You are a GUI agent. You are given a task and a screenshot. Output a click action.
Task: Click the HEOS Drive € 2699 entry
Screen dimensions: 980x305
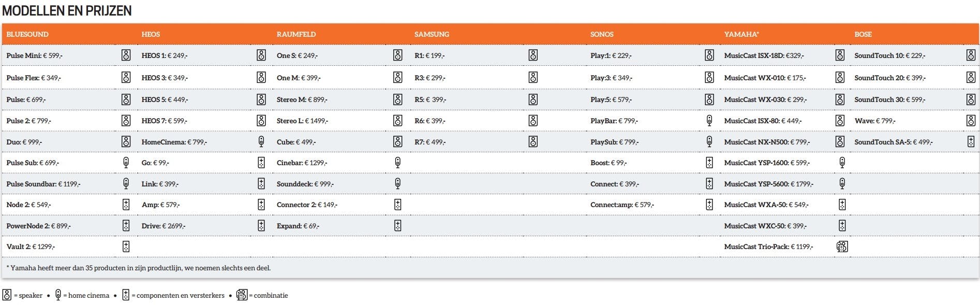tap(164, 226)
